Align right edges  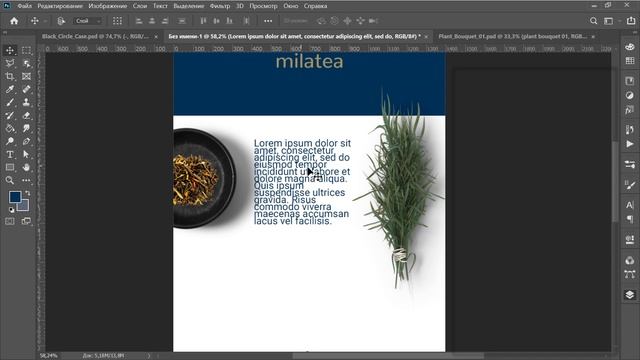pyautogui.click(x=165, y=21)
